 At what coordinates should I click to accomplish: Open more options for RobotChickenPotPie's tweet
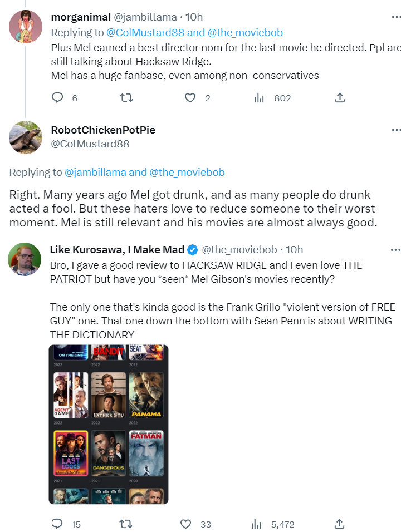[396, 130]
